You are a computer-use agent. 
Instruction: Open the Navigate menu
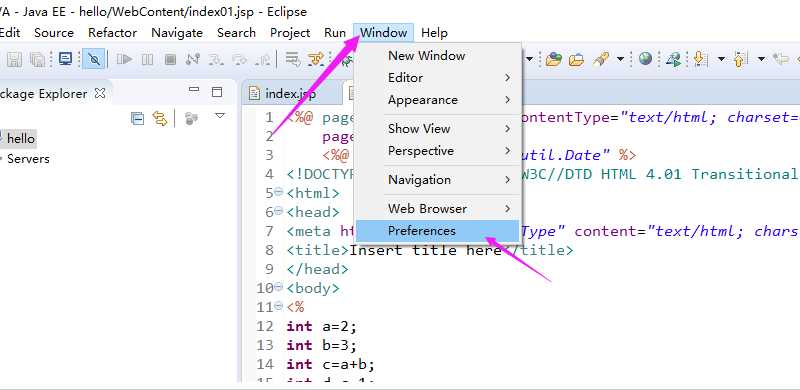pos(177,33)
